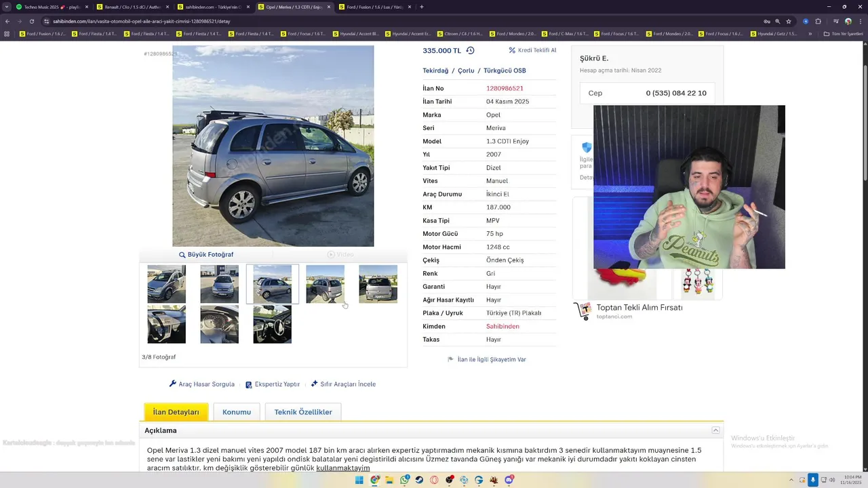The width and height of the screenshot is (868, 488).
Task: Bookmark this page with the star icon
Action: [x=789, y=21]
